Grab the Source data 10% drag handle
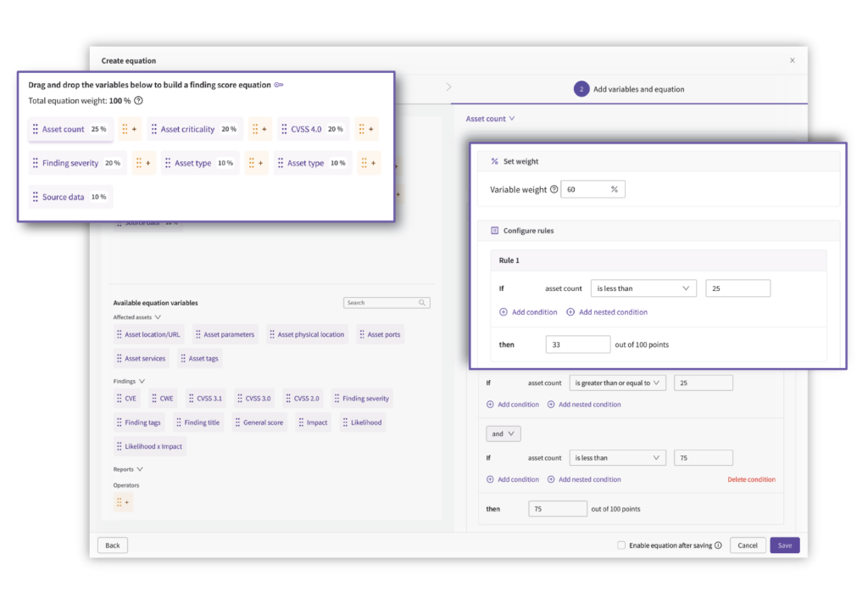 coord(36,197)
